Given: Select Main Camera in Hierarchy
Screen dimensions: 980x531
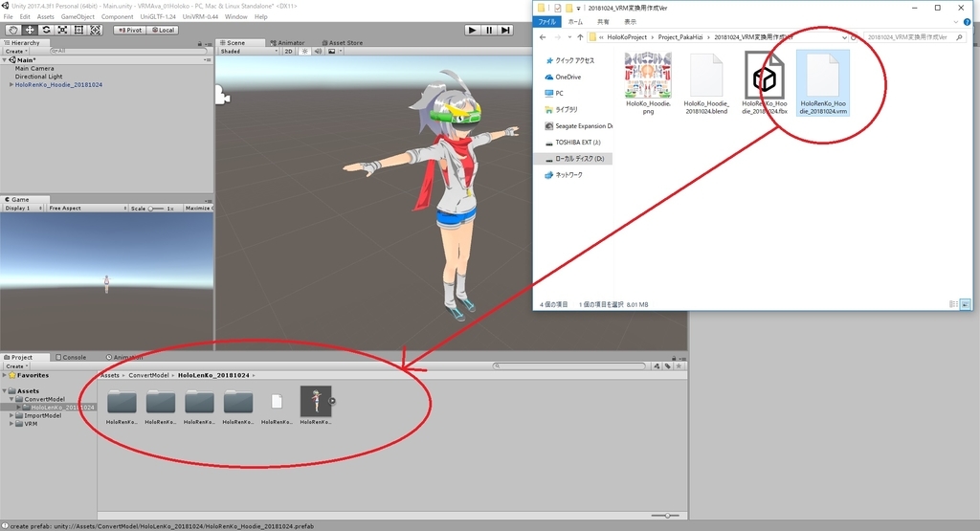Looking at the screenshot, I should [34, 68].
